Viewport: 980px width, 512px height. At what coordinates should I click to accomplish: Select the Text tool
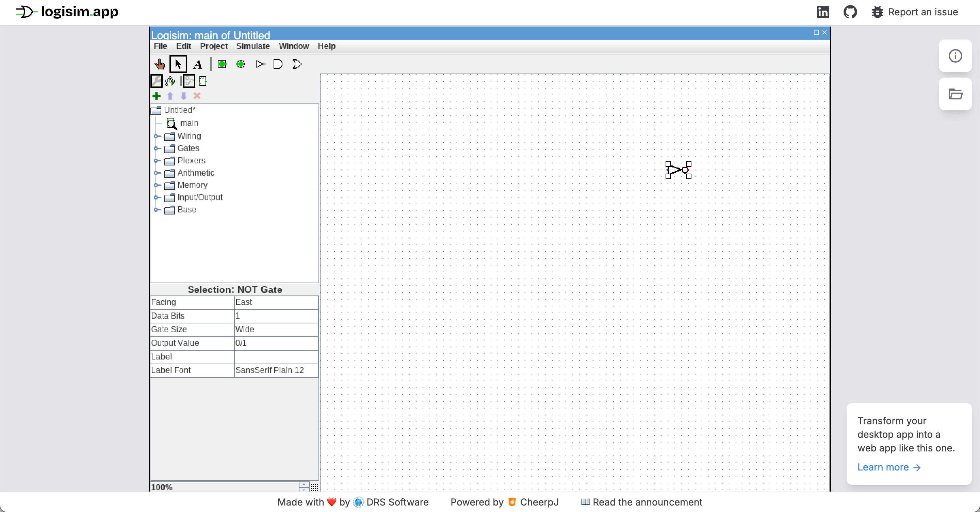197,64
